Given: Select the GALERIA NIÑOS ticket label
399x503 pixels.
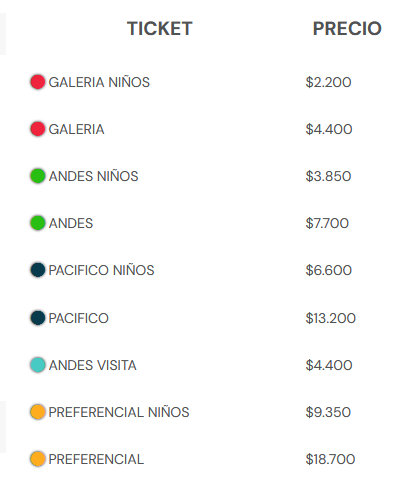Looking at the screenshot, I should 99,82.
